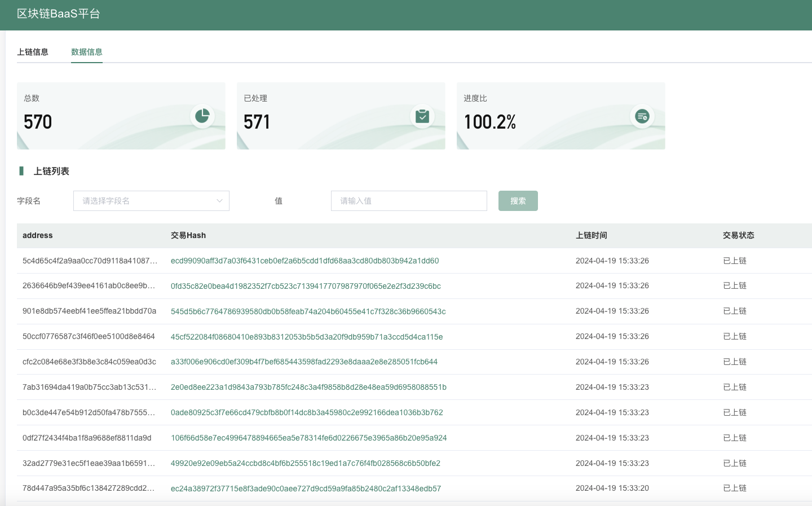812x506 pixels.
Task: Open transaction hash ec24a38972f37715e8...
Action: tap(306, 489)
